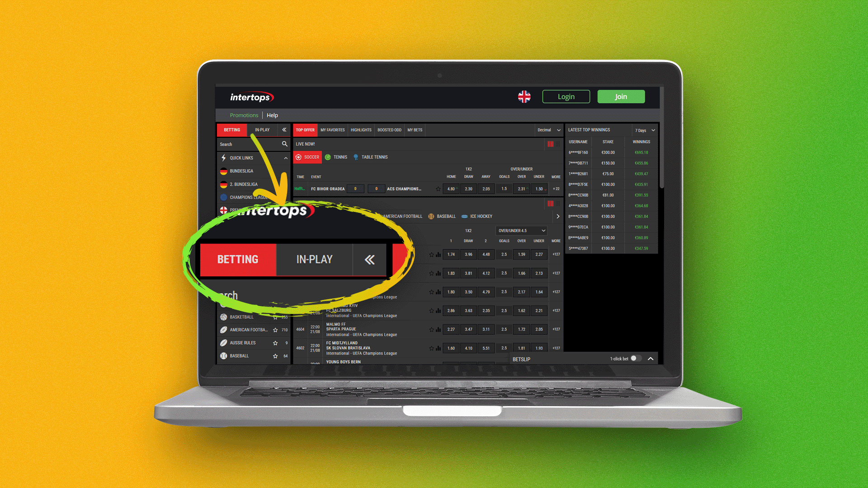This screenshot has width=868, height=488.
Task: Click the Login button
Action: 566,97
